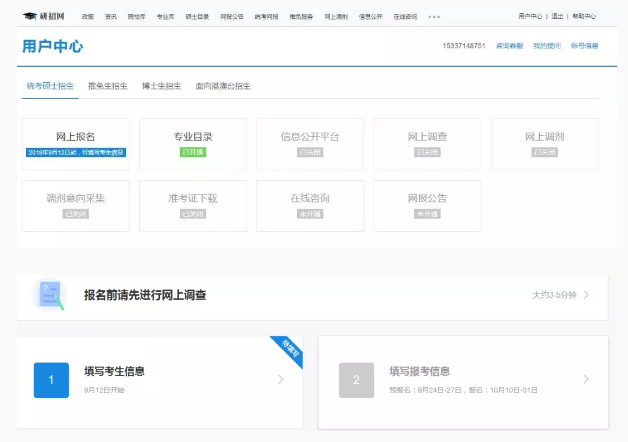Open the 专业库 nav item
This screenshot has width=628, height=442.
point(165,17)
